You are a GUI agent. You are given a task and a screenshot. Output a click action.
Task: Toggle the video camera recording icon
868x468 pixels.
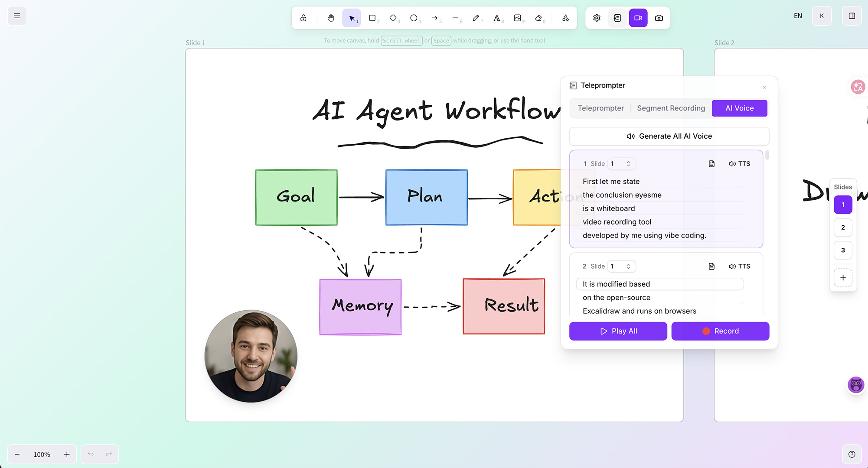pos(638,18)
